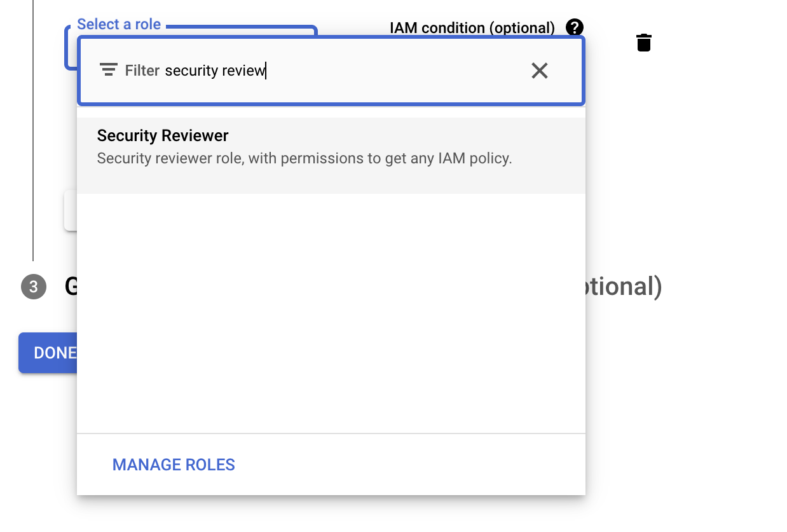Delete the role row with trash icon

coord(643,43)
